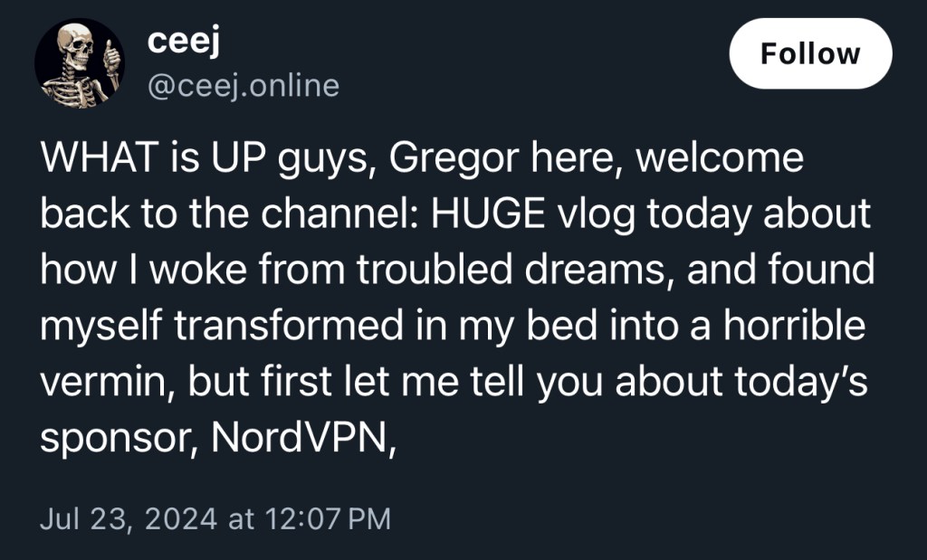Click the word NordVPN in post

coord(301,437)
